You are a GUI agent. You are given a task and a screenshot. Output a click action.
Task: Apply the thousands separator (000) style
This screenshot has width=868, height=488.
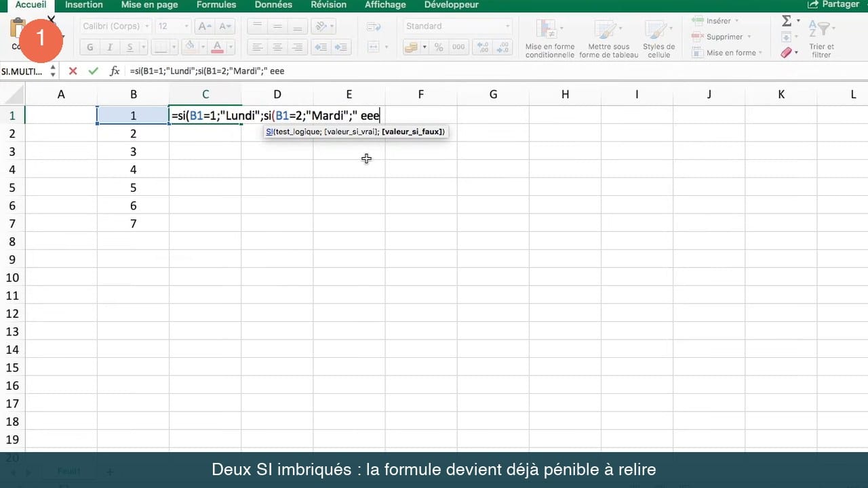458,47
